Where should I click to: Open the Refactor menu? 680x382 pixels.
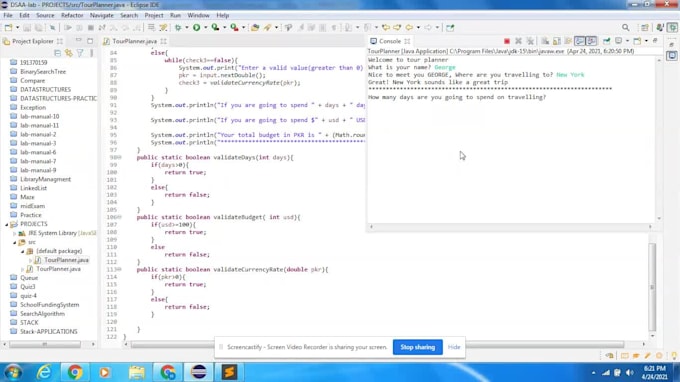point(72,15)
